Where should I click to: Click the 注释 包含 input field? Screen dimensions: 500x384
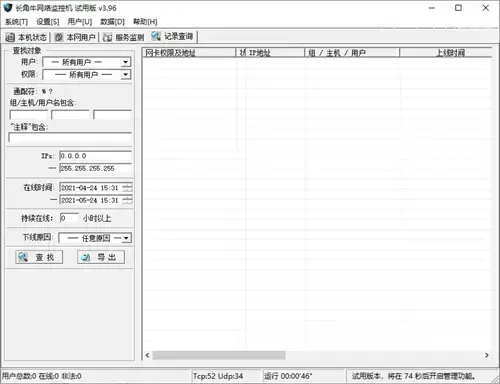click(70, 137)
